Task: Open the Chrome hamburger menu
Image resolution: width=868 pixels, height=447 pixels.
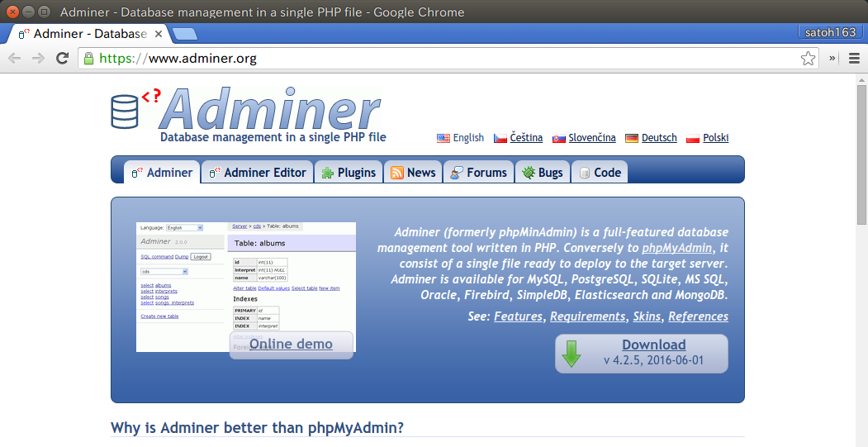Action: [854, 58]
